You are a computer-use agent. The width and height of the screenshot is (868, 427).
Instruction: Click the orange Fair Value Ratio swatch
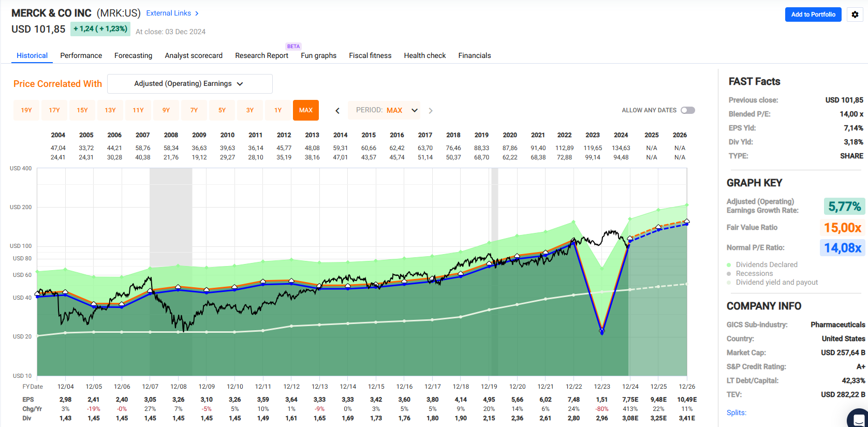click(x=842, y=228)
